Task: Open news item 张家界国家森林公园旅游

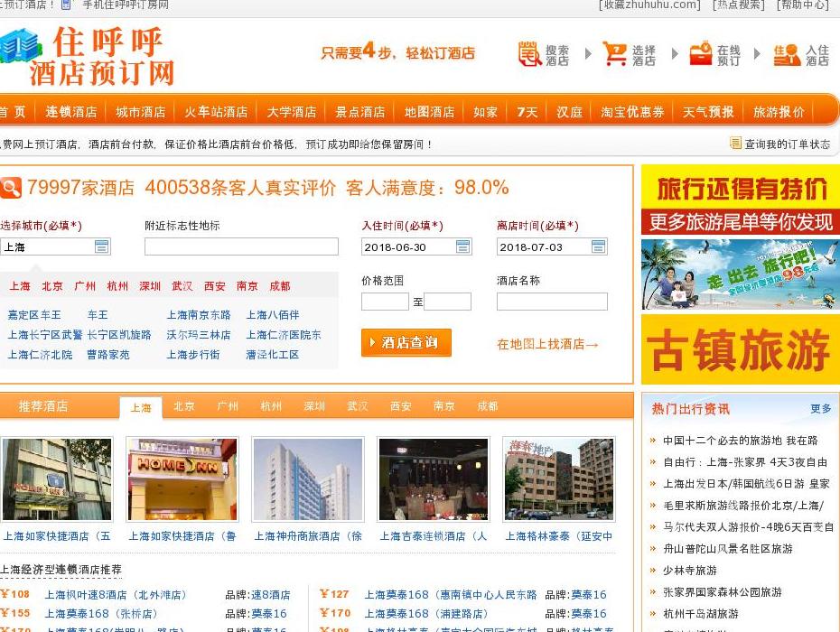Action: [723, 592]
